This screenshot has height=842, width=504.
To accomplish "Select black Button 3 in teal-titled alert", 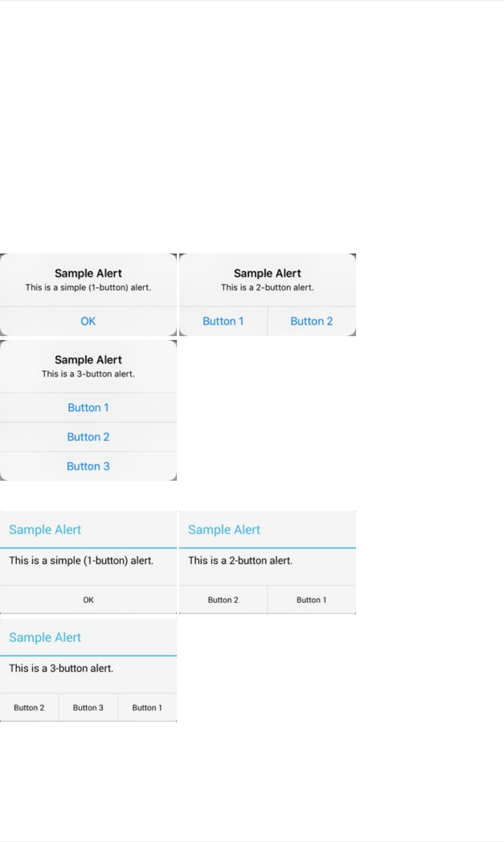I will coord(88,707).
